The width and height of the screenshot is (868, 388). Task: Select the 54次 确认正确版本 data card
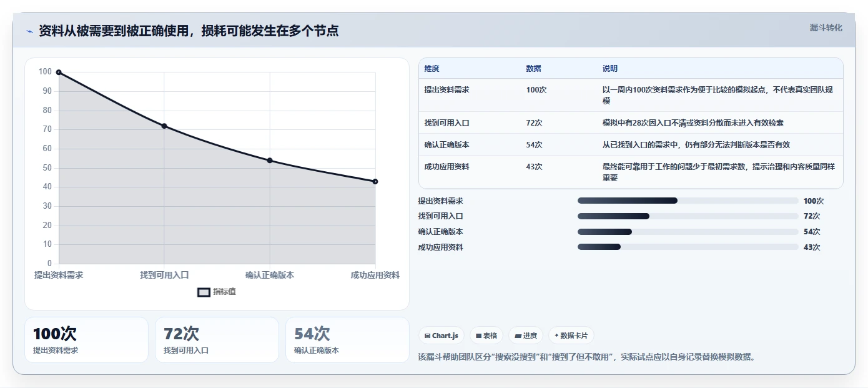347,340
